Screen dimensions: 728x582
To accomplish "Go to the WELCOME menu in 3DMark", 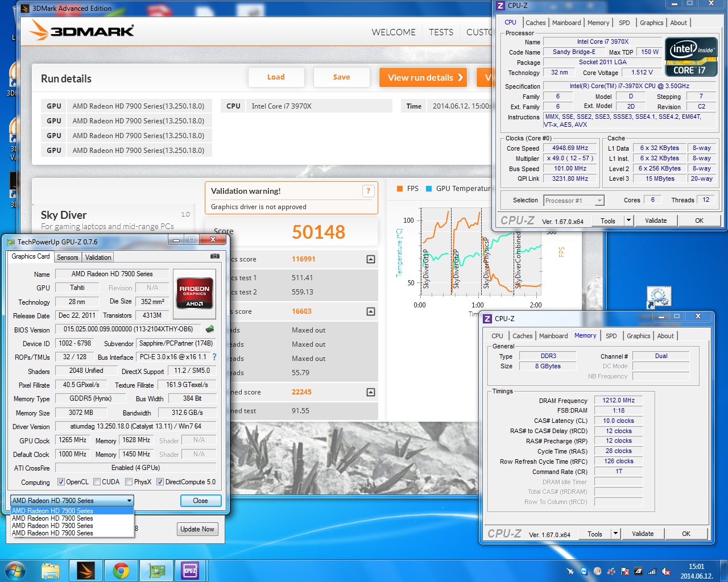I will 394,32.
